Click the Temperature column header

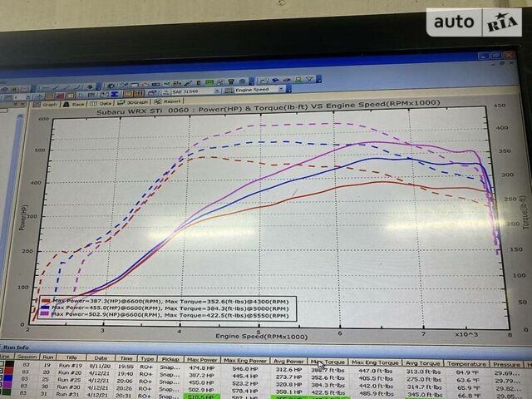tap(466, 364)
